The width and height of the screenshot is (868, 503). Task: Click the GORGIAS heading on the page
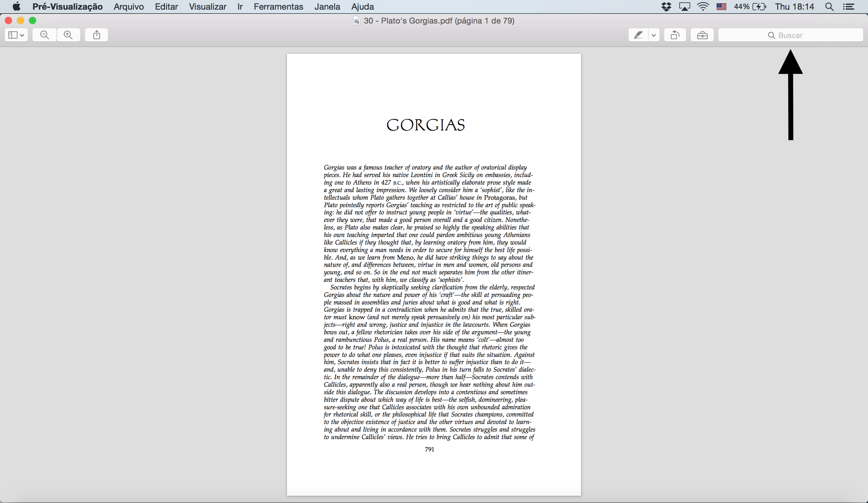(x=425, y=125)
